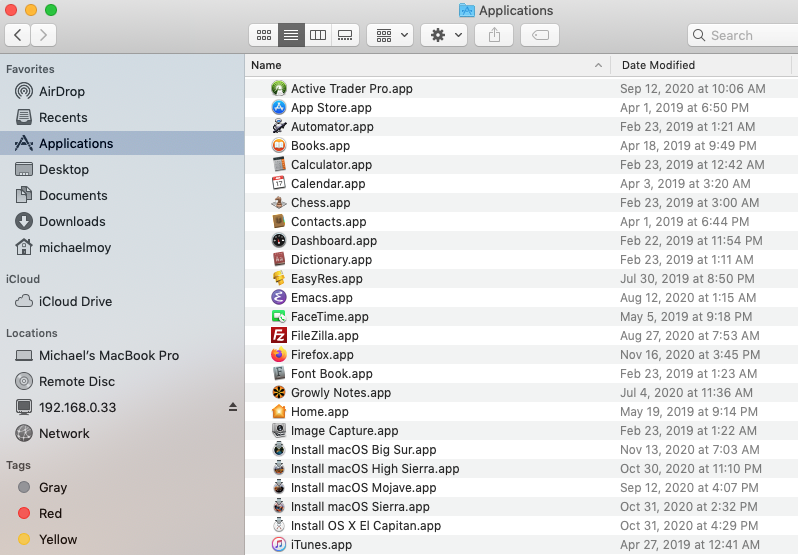Image resolution: width=798 pixels, height=555 pixels.
Task: Select the iTunes.app icon
Action: click(278, 544)
